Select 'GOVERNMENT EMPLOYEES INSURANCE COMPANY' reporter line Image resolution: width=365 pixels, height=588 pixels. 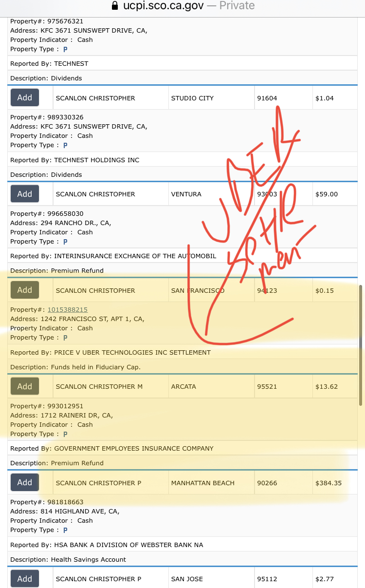(112, 448)
